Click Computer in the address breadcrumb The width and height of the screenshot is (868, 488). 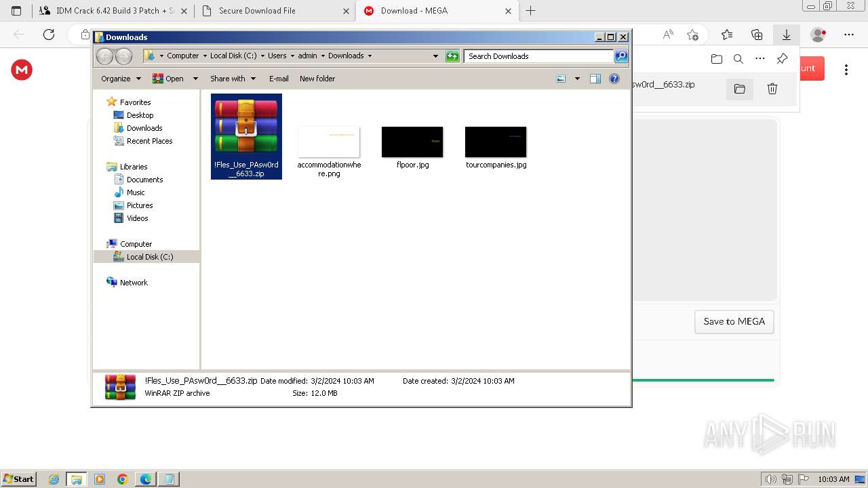(x=183, y=56)
